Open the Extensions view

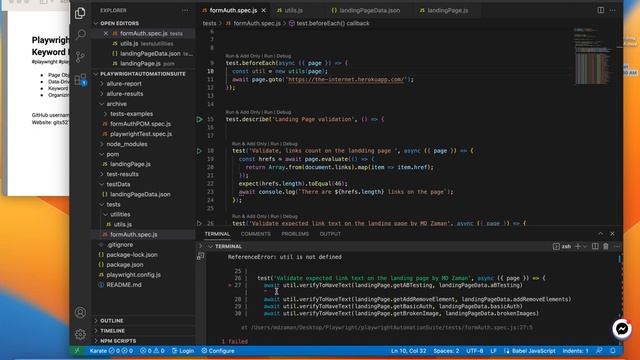(80, 79)
